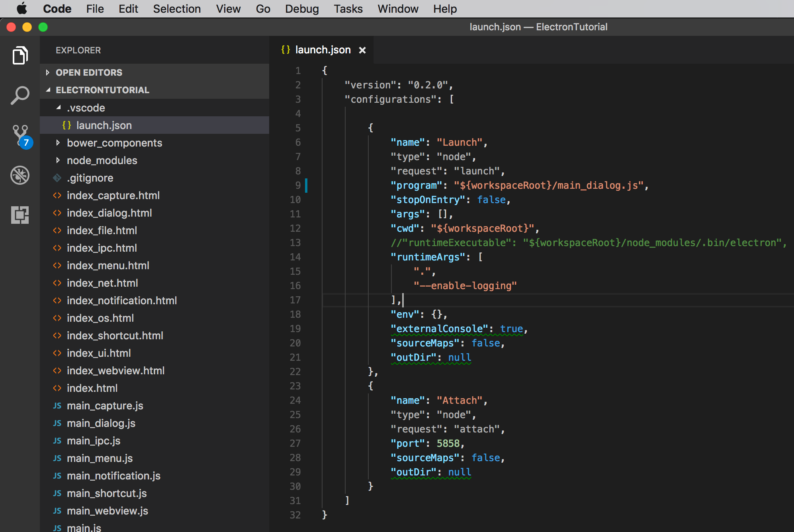Open index_notification.html in explorer
Screen dimensions: 794x532
point(154,301)
